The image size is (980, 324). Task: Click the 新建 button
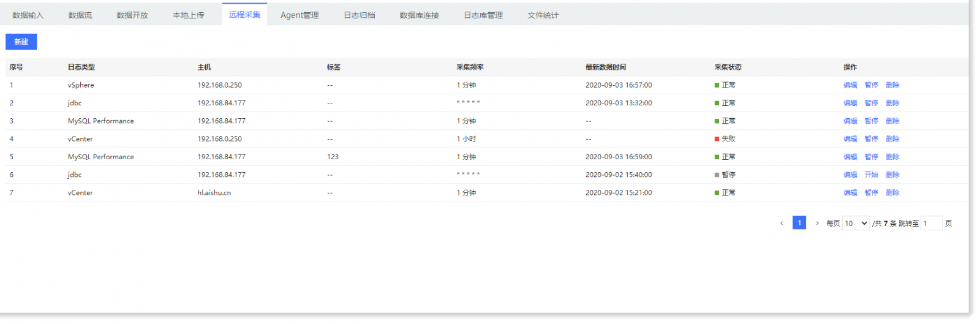[21, 42]
